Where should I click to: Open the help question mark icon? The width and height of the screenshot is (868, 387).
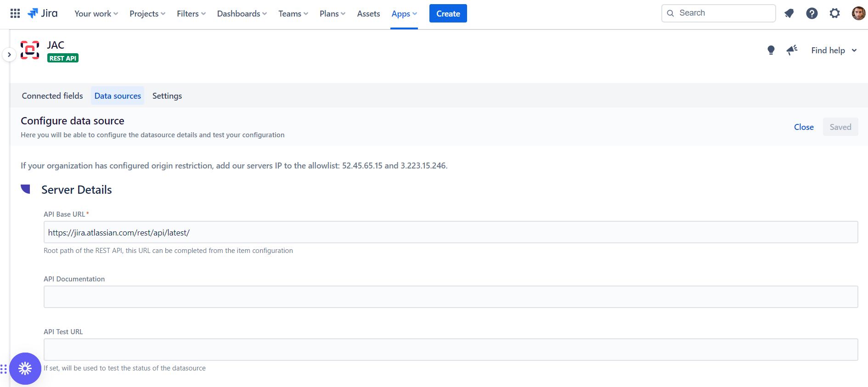tap(812, 13)
